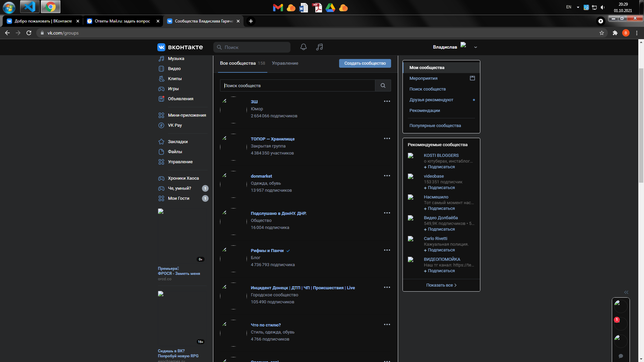Subscribe to Carlo Rivetti

[x=439, y=250]
